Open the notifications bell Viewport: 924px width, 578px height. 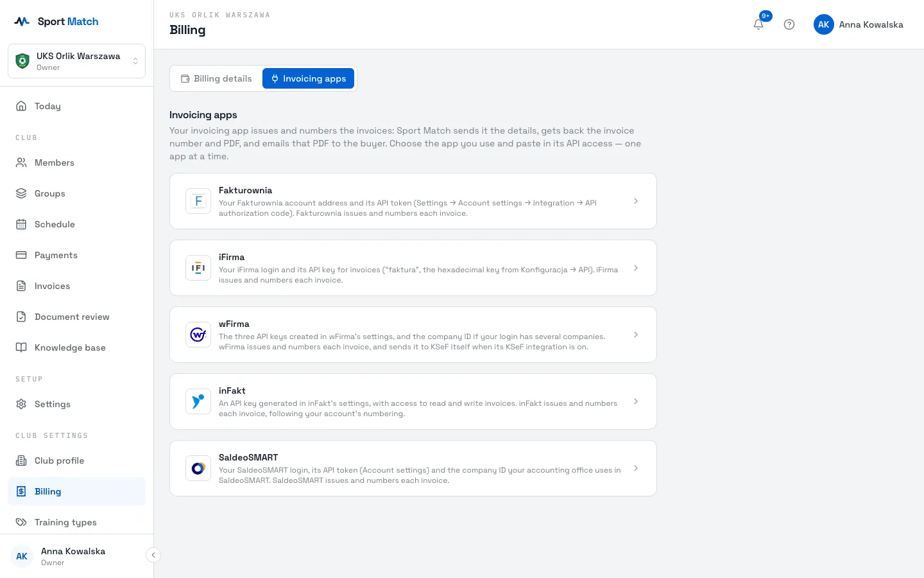[x=758, y=24]
